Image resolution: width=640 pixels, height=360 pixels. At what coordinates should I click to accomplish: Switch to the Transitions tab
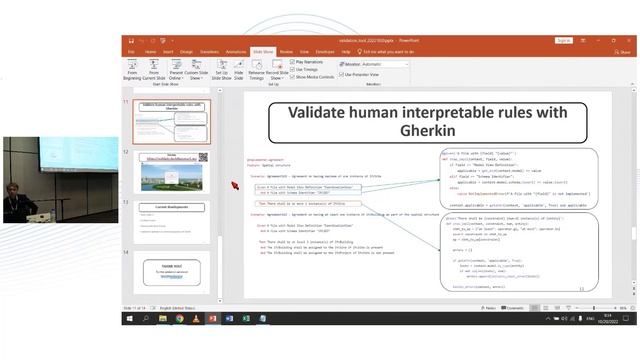tap(209, 52)
